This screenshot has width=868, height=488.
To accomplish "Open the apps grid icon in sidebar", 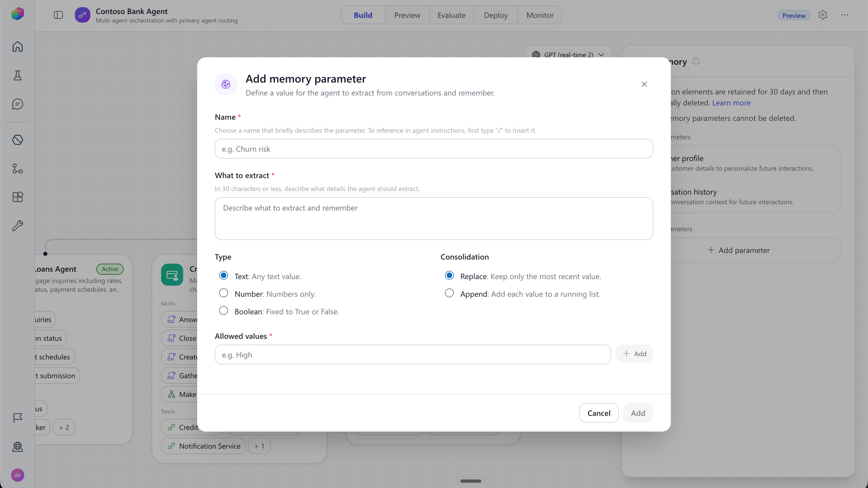I will click(x=17, y=197).
